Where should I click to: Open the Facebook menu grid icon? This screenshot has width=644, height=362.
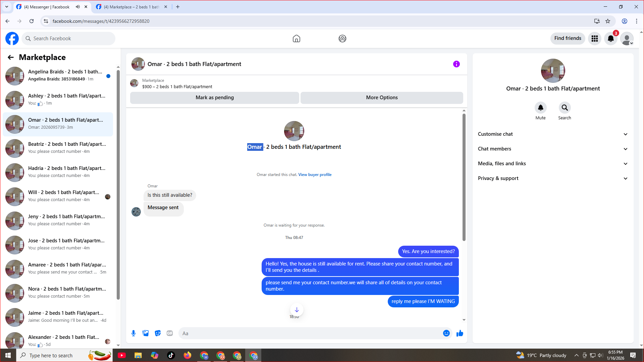click(x=594, y=39)
